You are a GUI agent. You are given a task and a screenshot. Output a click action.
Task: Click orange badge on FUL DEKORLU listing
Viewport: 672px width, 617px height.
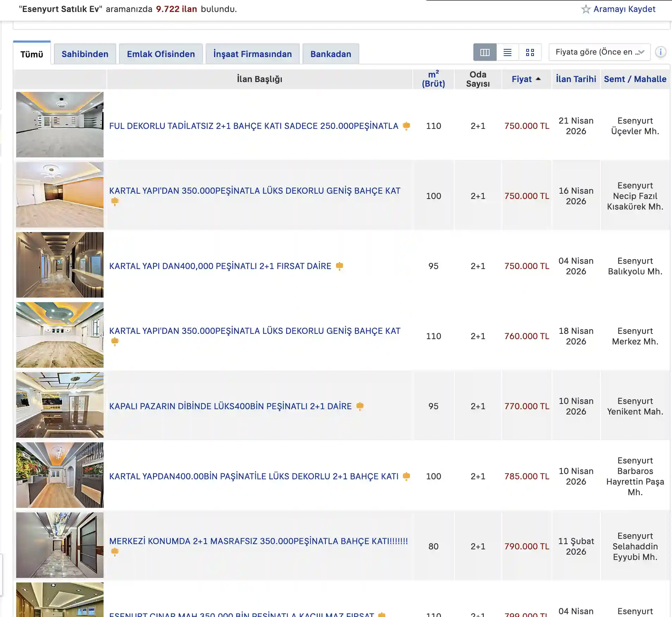point(406,126)
